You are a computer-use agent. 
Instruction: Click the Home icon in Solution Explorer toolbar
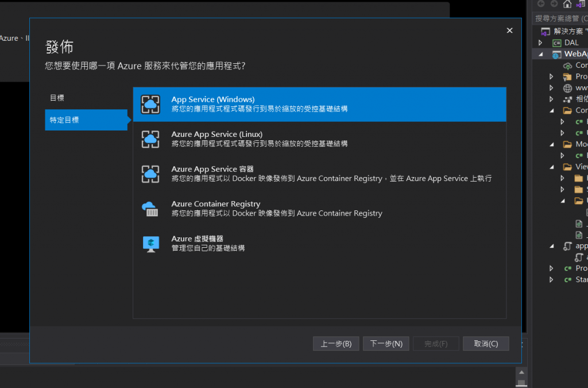pos(567,4)
